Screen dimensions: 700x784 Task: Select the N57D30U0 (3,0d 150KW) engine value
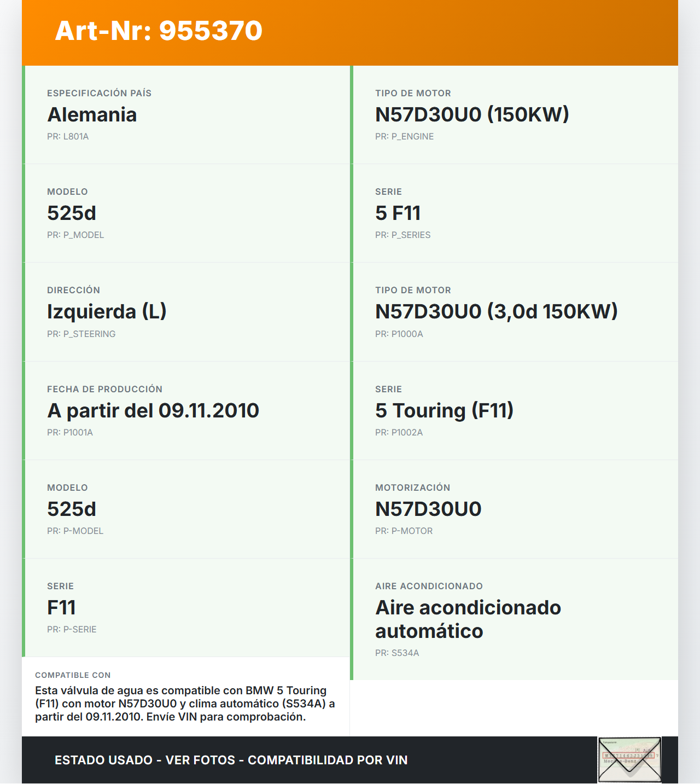click(496, 312)
